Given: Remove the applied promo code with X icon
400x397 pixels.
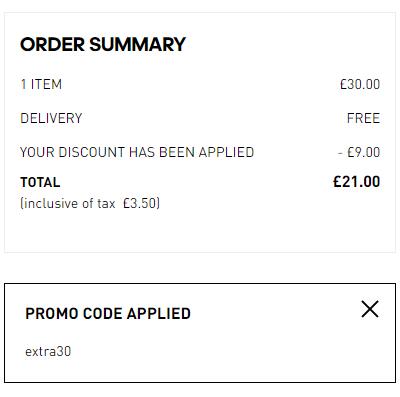Looking at the screenshot, I should coord(370,309).
